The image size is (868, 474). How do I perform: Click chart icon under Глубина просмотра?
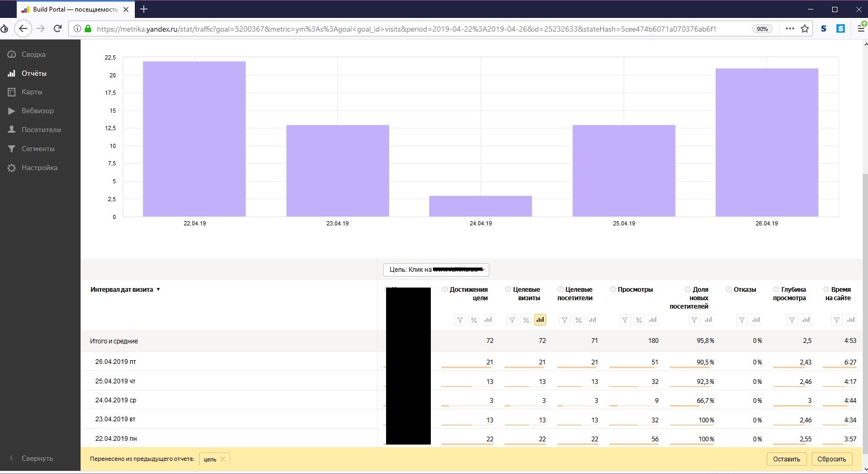pos(806,320)
